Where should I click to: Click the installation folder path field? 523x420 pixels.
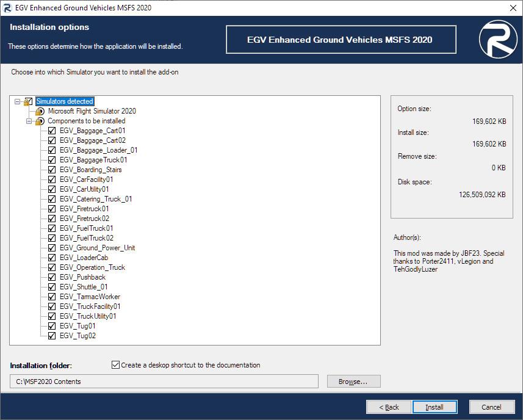[x=164, y=382]
